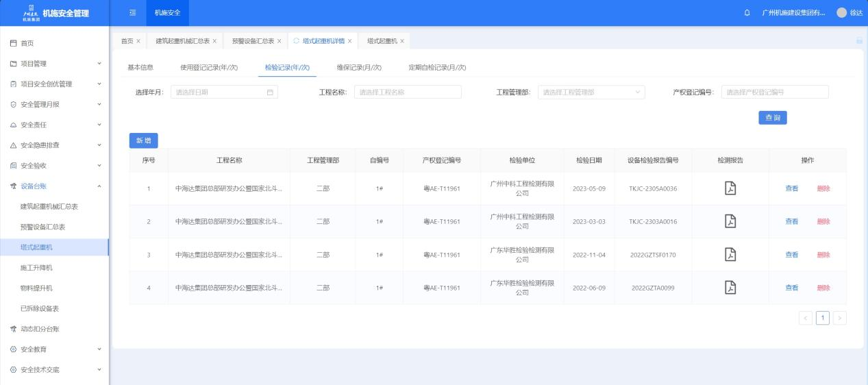This screenshot has width=868, height=385.
Task: Click the notification bell icon
Action: (x=747, y=13)
